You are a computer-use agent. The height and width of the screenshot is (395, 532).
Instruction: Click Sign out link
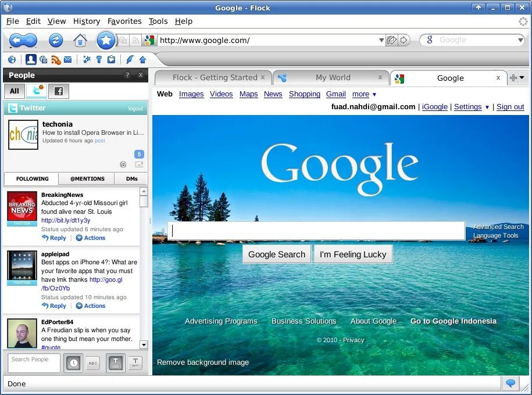[510, 107]
